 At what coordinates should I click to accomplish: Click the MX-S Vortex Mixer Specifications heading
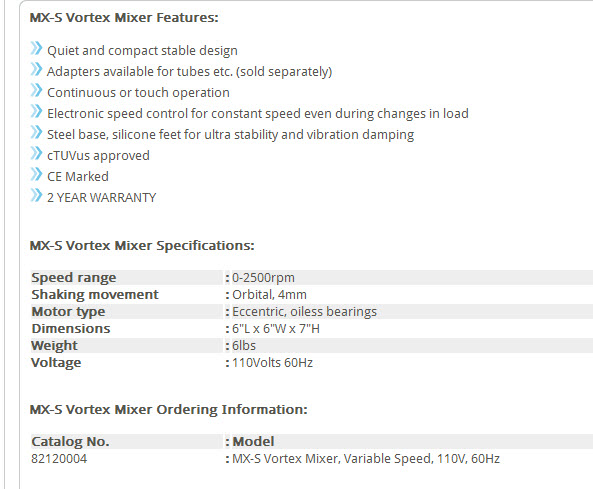click(142, 246)
